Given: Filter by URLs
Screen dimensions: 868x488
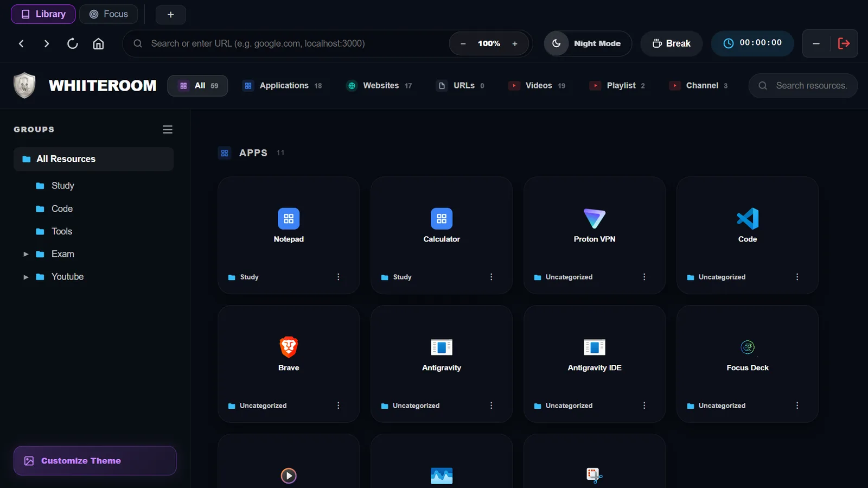Looking at the screenshot, I should (x=461, y=86).
